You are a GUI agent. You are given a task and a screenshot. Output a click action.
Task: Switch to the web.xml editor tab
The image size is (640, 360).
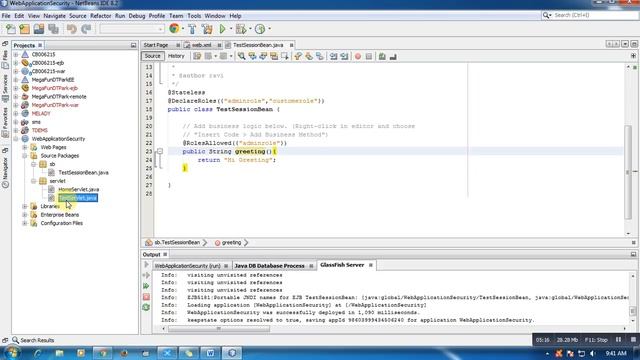[x=202, y=45]
